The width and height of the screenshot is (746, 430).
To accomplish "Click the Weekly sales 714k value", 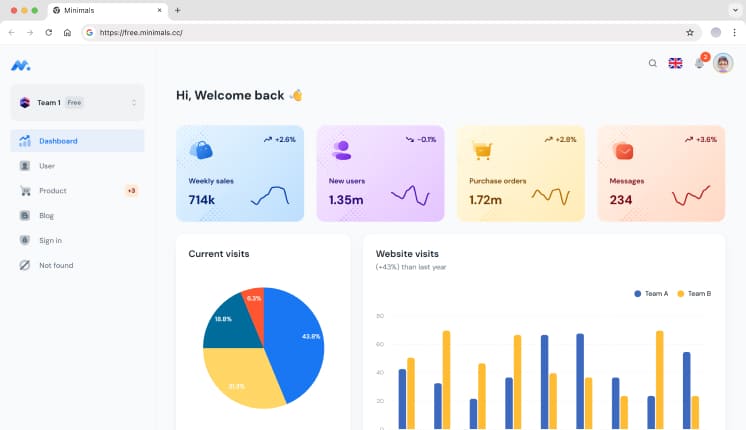I will (202, 200).
